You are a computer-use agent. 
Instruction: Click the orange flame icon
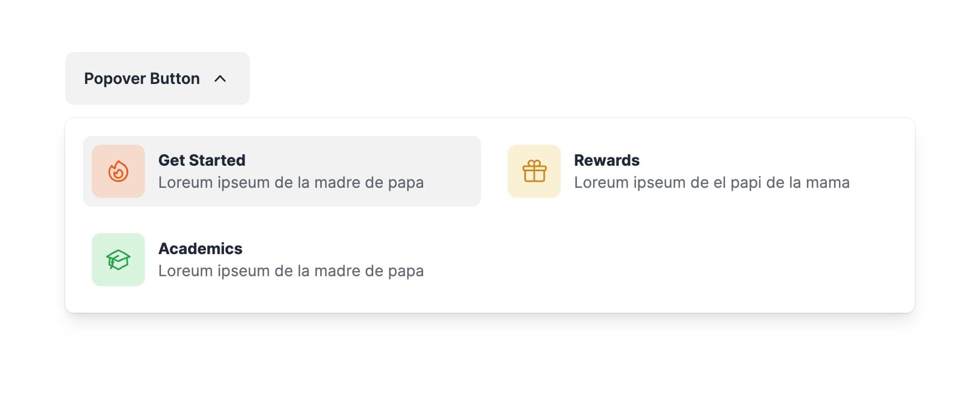(x=118, y=171)
